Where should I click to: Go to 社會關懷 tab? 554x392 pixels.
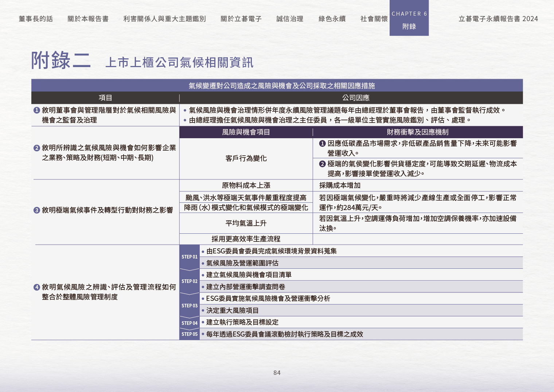(x=374, y=19)
